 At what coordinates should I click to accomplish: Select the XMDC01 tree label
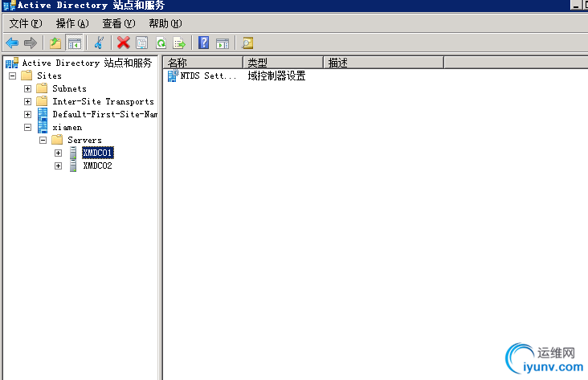pyautogui.click(x=97, y=153)
